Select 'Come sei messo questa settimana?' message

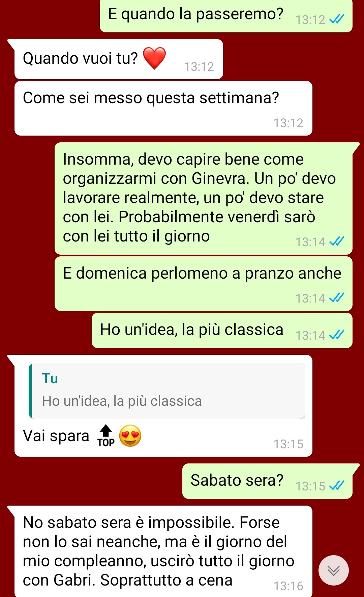pyautogui.click(x=163, y=108)
